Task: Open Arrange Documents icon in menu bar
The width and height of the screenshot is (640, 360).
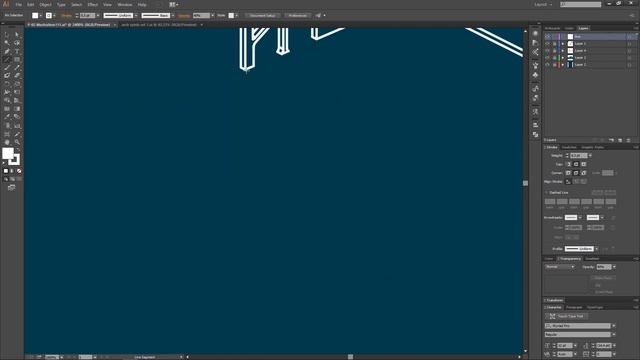Action: [x=173, y=4]
